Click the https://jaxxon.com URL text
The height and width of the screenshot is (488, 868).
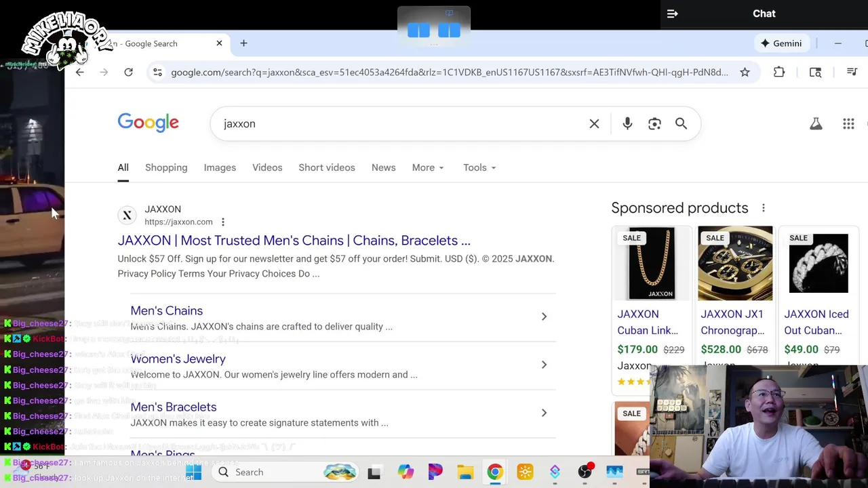[178, 222]
